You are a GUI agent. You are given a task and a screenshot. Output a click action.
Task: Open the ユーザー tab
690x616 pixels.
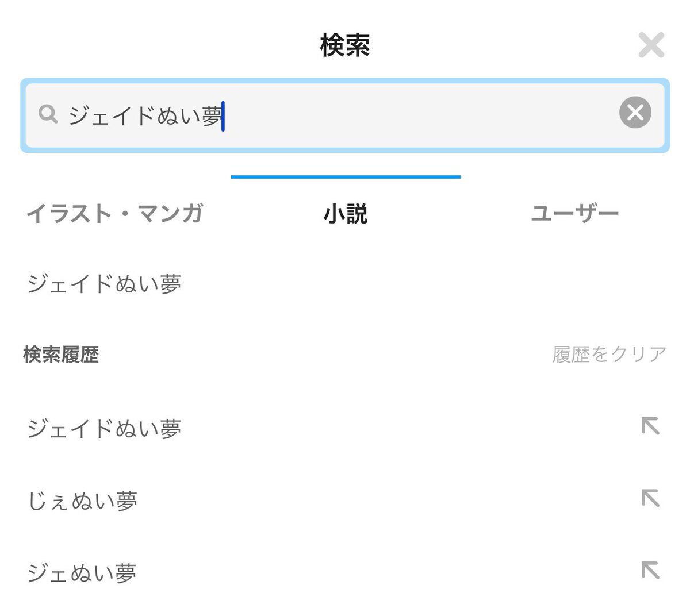pos(574,213)
